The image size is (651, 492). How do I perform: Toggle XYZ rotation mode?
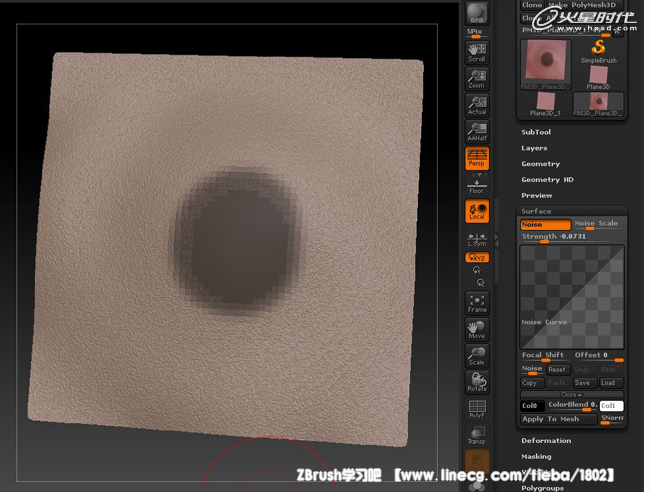tap(477, 257)
